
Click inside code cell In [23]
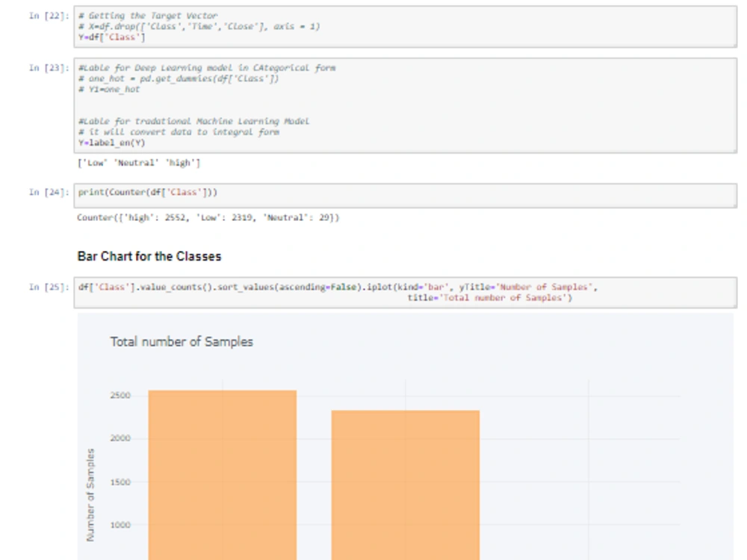[405, 105]
